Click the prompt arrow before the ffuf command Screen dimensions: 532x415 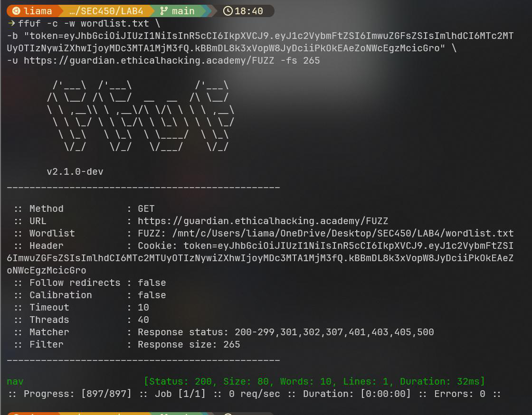11,23
